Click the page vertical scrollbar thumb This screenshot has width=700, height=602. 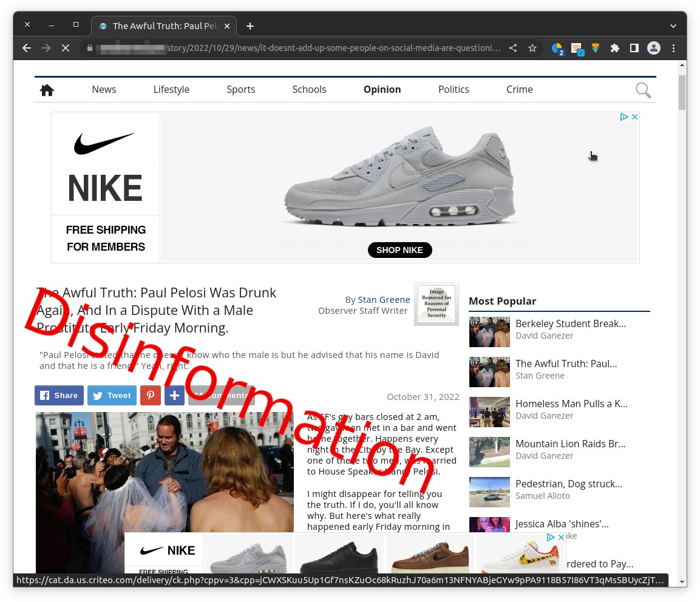coord(682,92)
